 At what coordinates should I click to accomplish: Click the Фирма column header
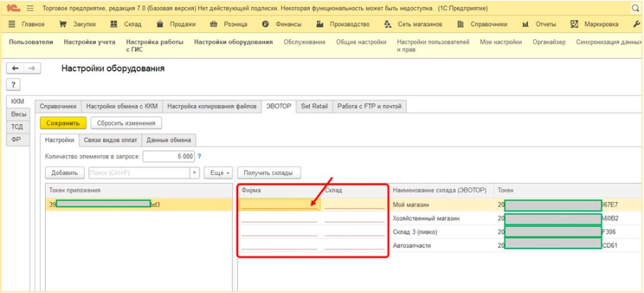point(279,190)
